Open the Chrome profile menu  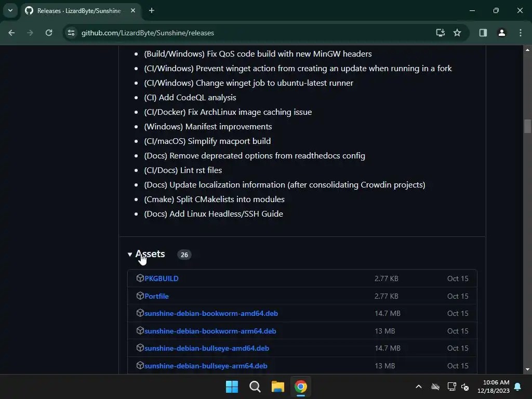coord(501,33)
